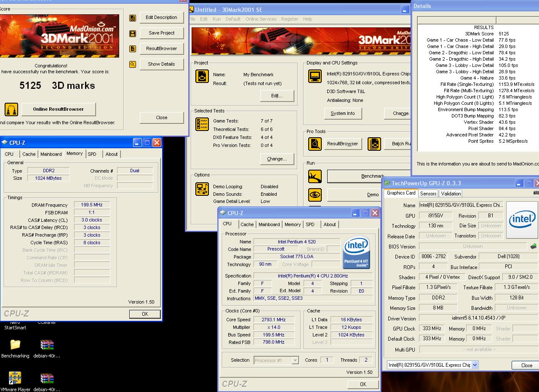Click the 3DMark Score 5125 result row
Screen dimensions: 539x392
point(478,34)
